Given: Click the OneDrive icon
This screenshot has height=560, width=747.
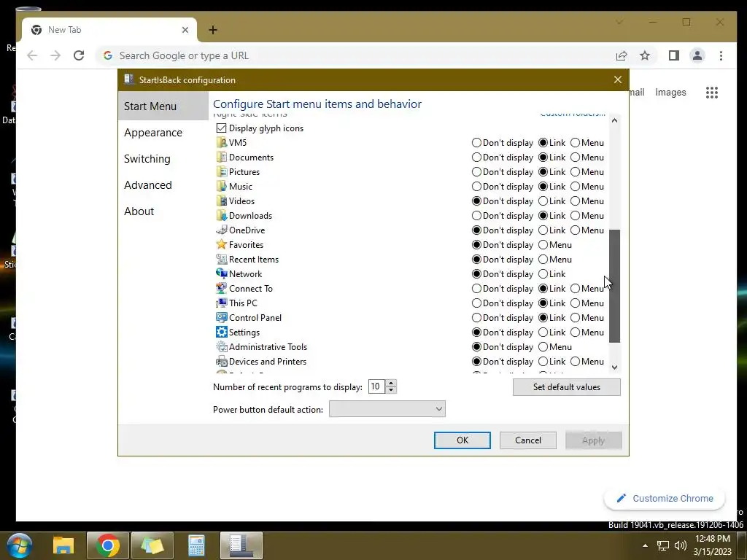Looking at the screenshot, I should [x=221, y=230].
